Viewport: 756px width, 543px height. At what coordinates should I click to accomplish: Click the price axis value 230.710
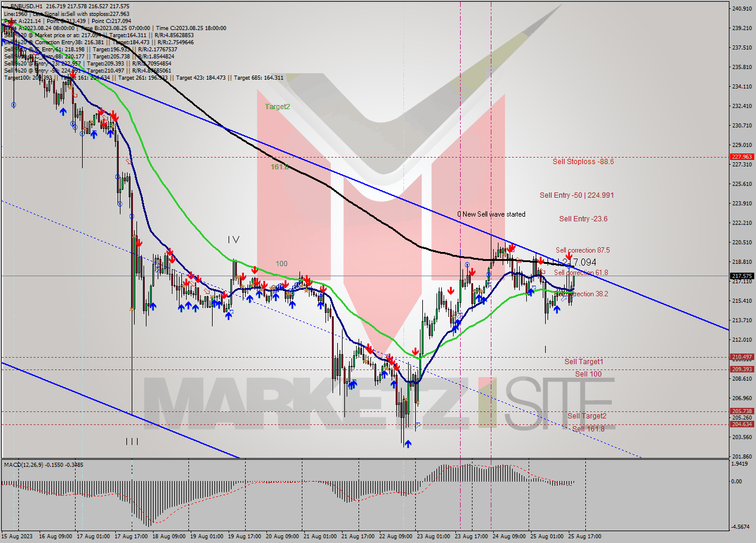(x=742, y=125)
